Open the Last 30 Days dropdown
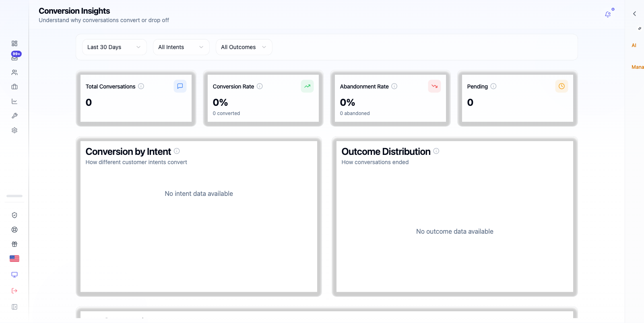Viewport: 644px width, 323px height. tap(114, 47)
